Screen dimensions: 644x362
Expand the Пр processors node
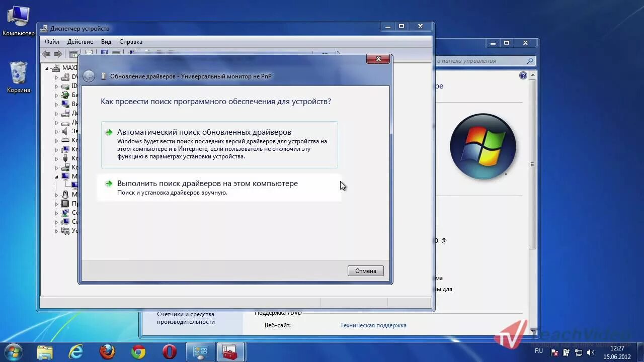57,204
